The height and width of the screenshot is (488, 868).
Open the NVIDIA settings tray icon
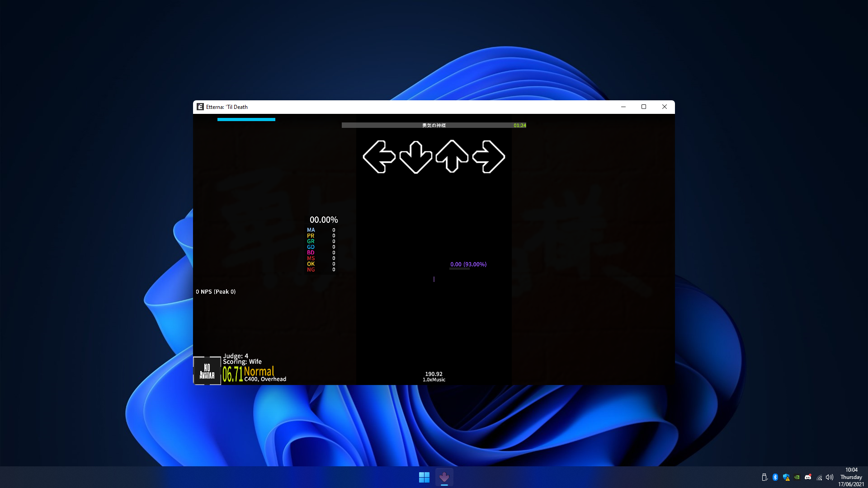tap(797, 477)
